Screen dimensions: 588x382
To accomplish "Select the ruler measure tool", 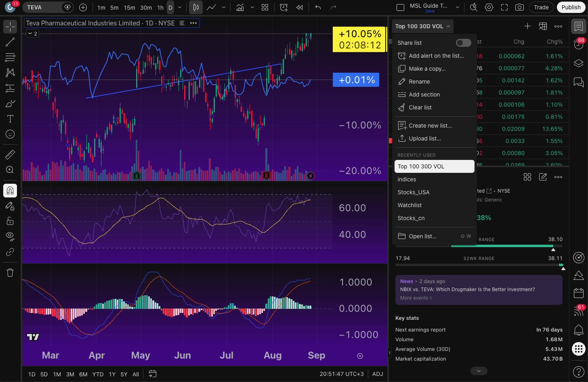I will (10, 154).
